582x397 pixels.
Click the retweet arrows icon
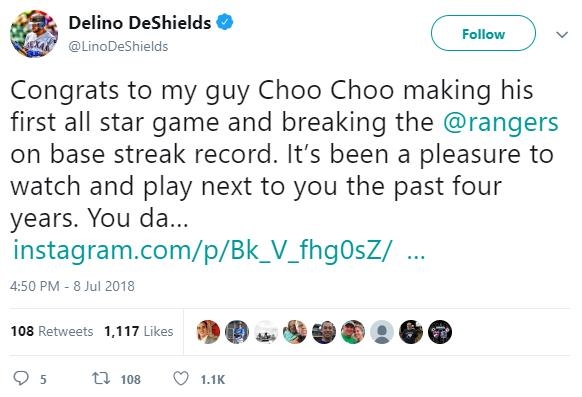tap(101, 378)
